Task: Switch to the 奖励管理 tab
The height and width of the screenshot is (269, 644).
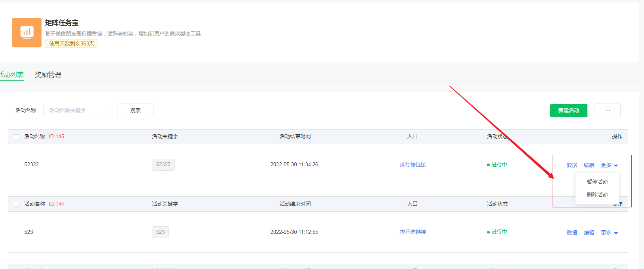Action: tap(48, 75)
